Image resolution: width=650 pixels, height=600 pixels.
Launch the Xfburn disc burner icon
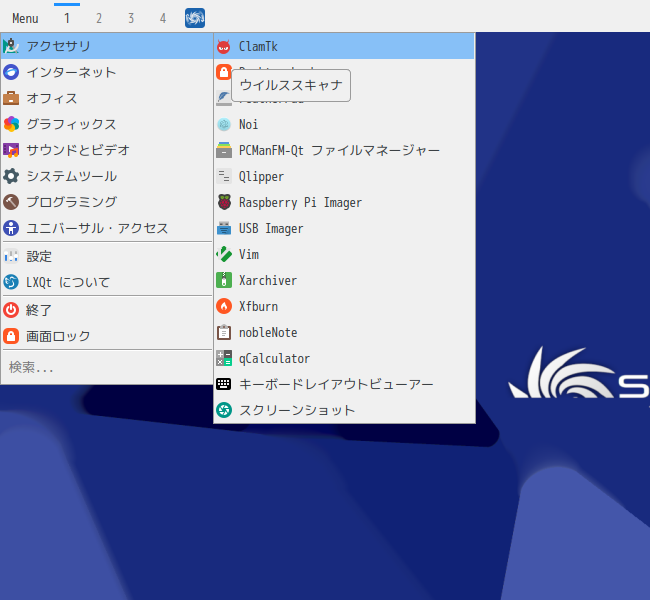(x=224, y=306)
